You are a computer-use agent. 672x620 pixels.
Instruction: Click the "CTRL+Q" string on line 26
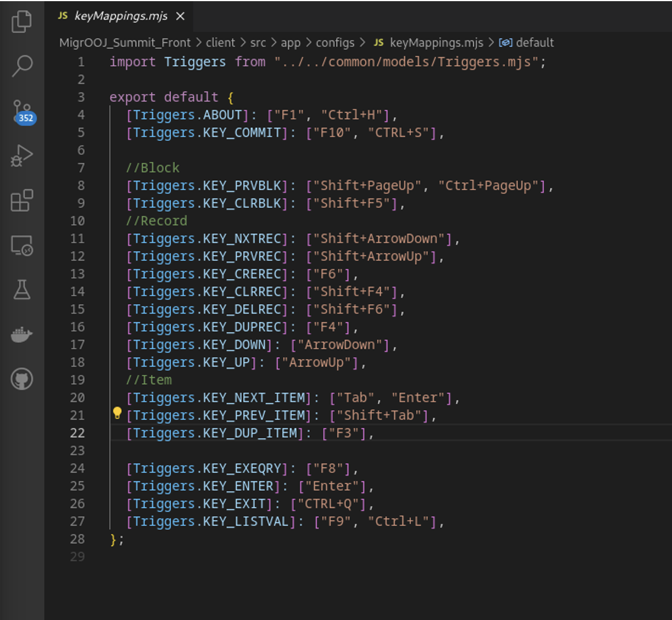(328, 504)
